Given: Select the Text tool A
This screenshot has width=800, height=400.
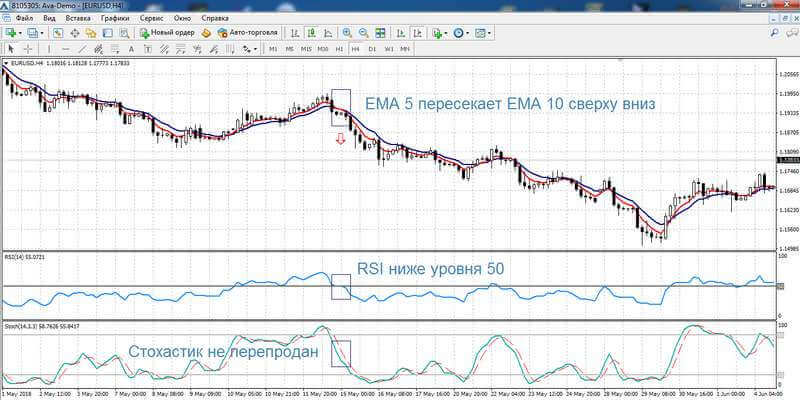Looking at the screenshot, I should point(131,49).
